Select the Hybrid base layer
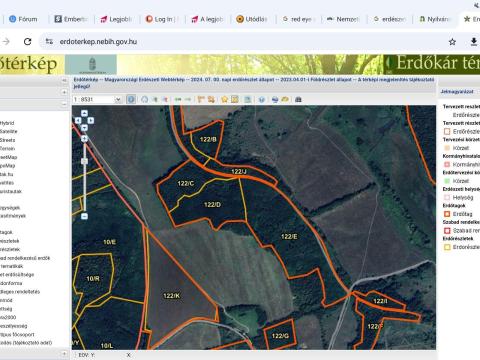480x360 pixels. click(x=7, y=123)
